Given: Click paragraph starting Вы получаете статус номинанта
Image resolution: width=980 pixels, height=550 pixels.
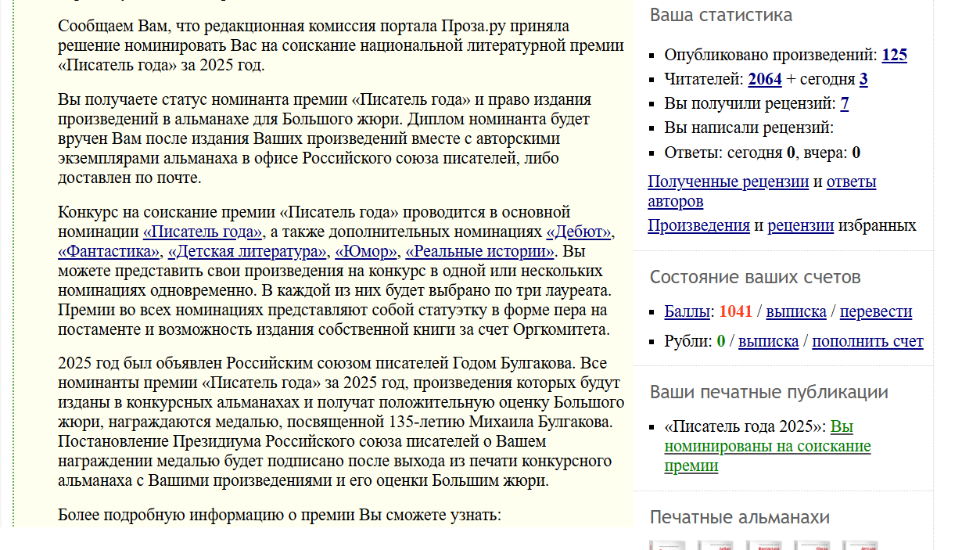Looking at the screenshot, I should (x=325, y=138).
